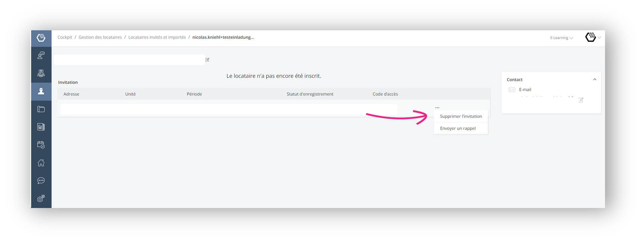Click the Unité column header
The height and width of the screenshot is (243, 644).
[130, 94]
